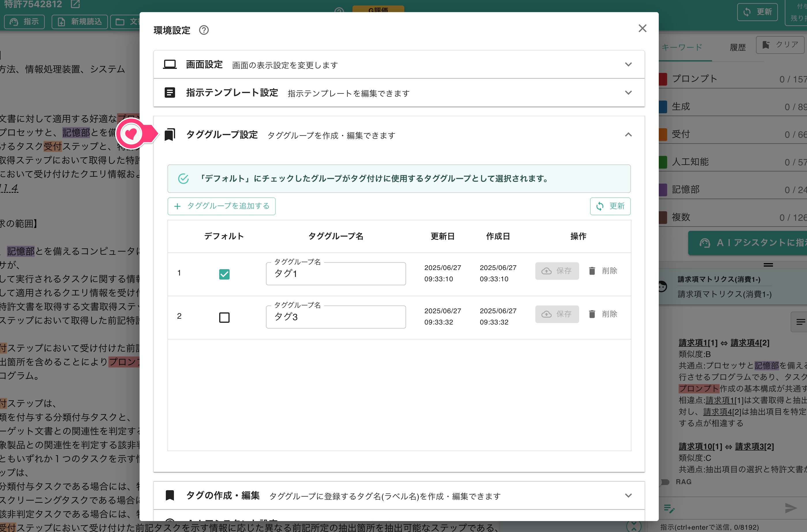The width and height of the screenshot is (807, 532).
Task: Click the red プロンプト color swatch
Action: tap(663, 79)
